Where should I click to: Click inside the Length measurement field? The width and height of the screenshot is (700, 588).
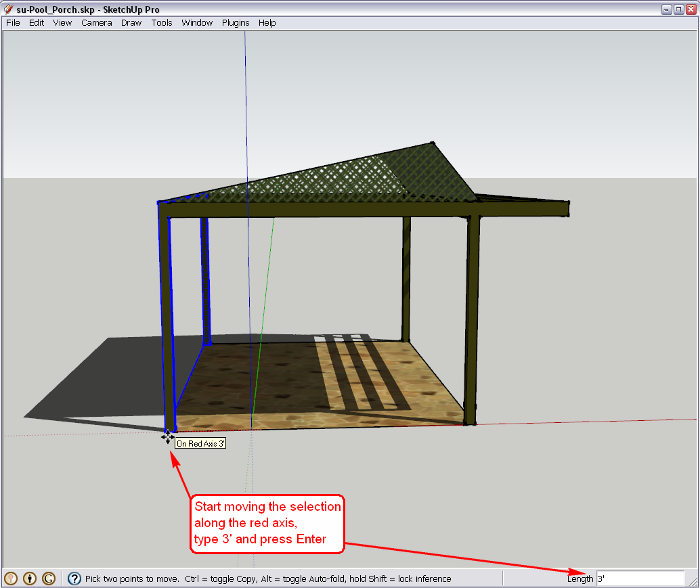[640, 579]
